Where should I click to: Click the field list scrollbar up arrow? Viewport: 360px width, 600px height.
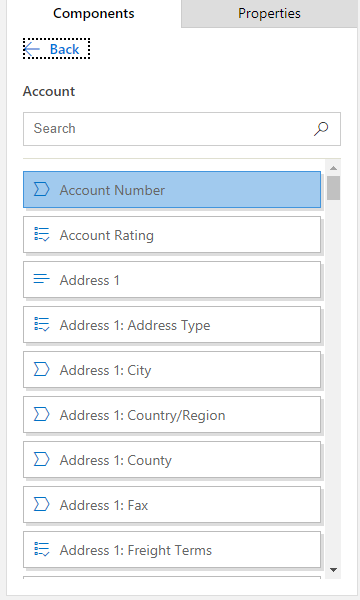pos(333,168)
